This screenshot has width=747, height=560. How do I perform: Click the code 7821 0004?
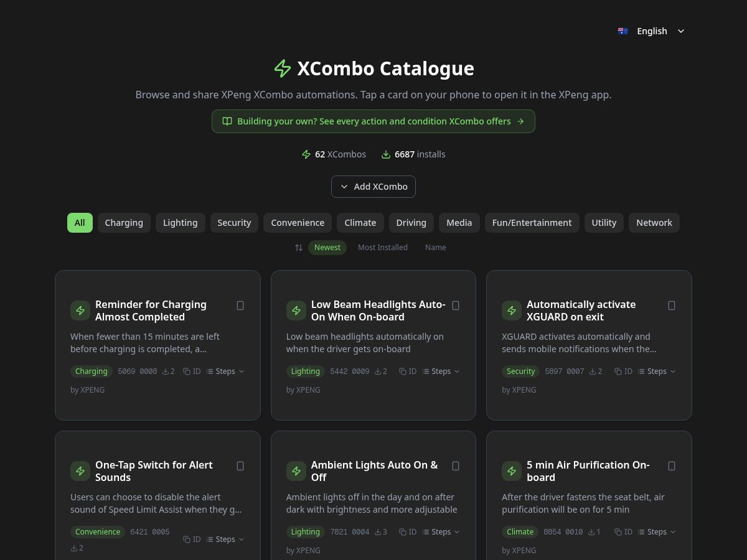point(350,532)
